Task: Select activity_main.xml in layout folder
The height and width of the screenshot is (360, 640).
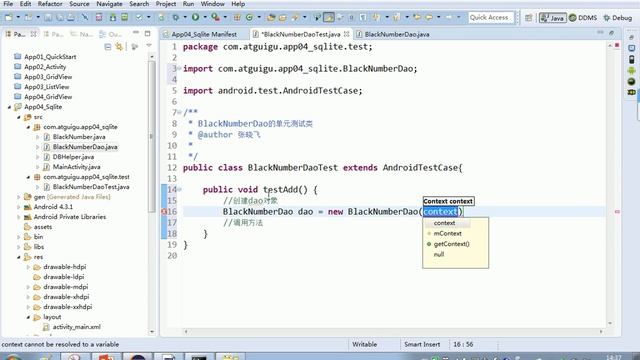Action: click(x=76, y=327)
